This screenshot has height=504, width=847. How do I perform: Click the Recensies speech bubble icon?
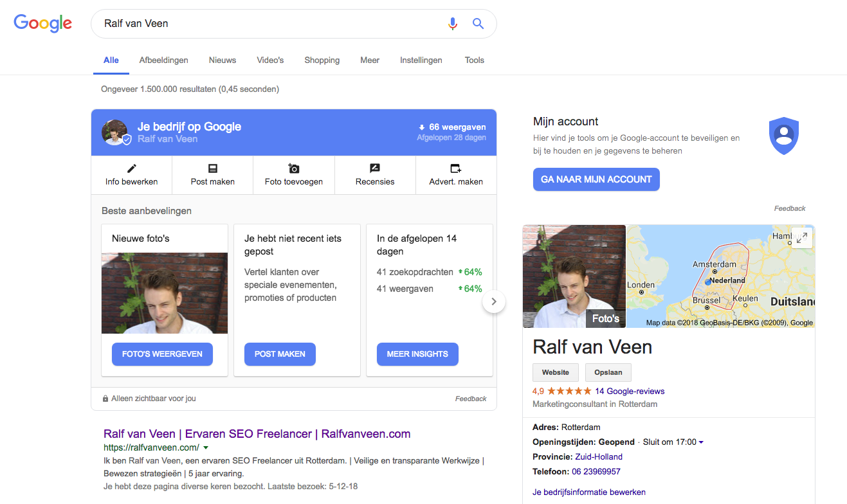tap(375, 168)
